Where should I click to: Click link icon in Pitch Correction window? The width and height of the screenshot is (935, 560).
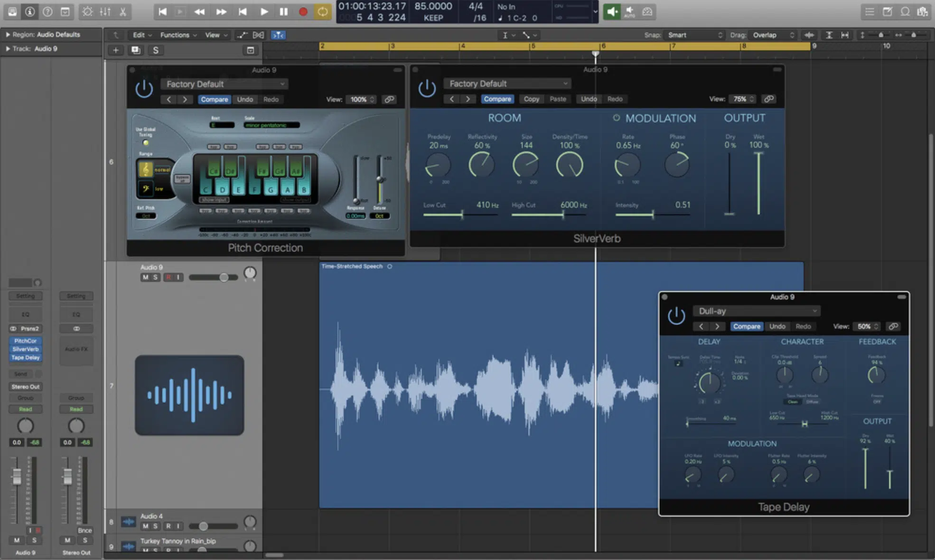[x=389, y=99]
